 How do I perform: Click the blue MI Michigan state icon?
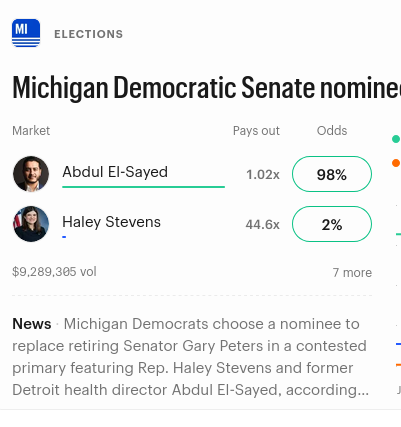pos(26,33)
